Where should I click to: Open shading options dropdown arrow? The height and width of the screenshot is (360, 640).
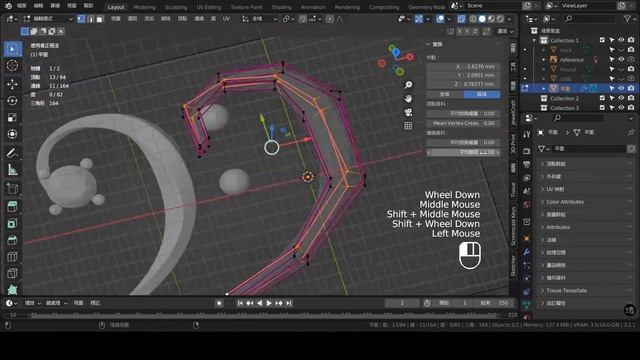click(509, 19)
